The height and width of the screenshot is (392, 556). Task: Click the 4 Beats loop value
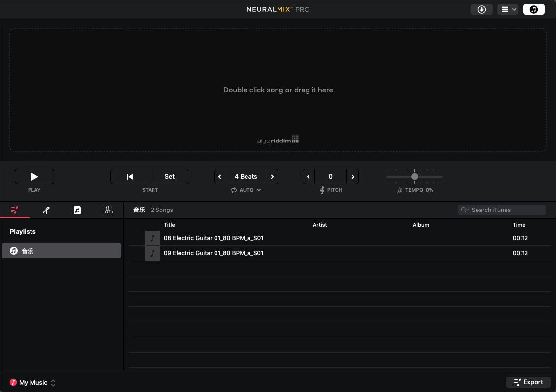[x=246, y=177]
